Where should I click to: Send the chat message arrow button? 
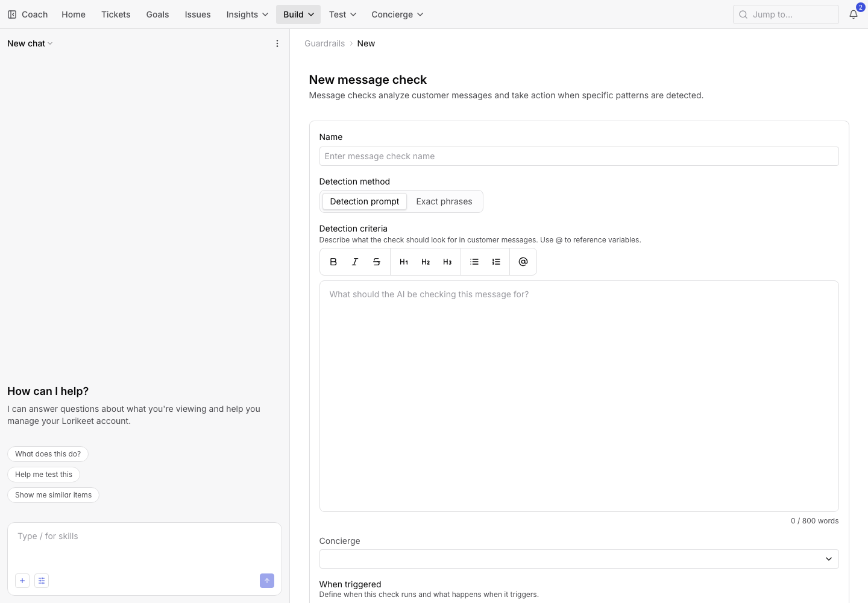(267, 581)
